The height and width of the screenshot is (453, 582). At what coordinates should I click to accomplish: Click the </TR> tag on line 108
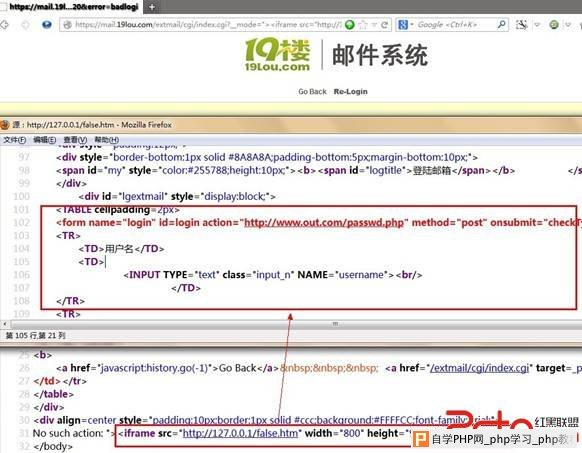tap(71, 301)
